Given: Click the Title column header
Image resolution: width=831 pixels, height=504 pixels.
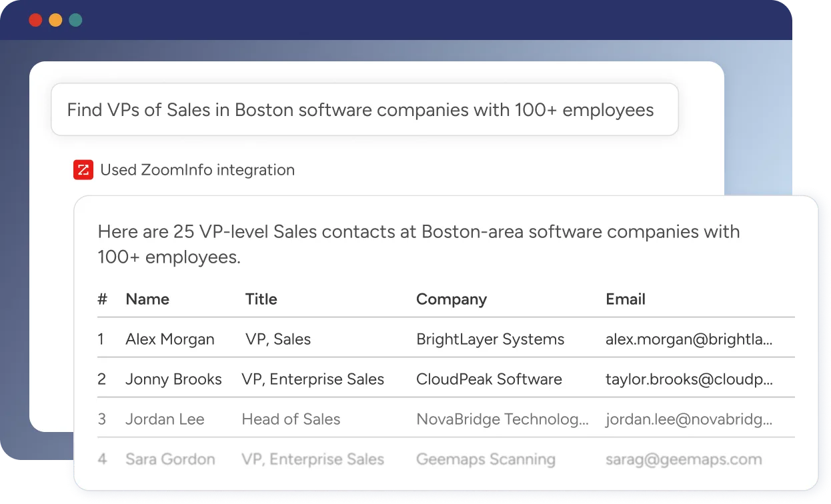Looking at the screenshot, I should (x=261, y=299).
